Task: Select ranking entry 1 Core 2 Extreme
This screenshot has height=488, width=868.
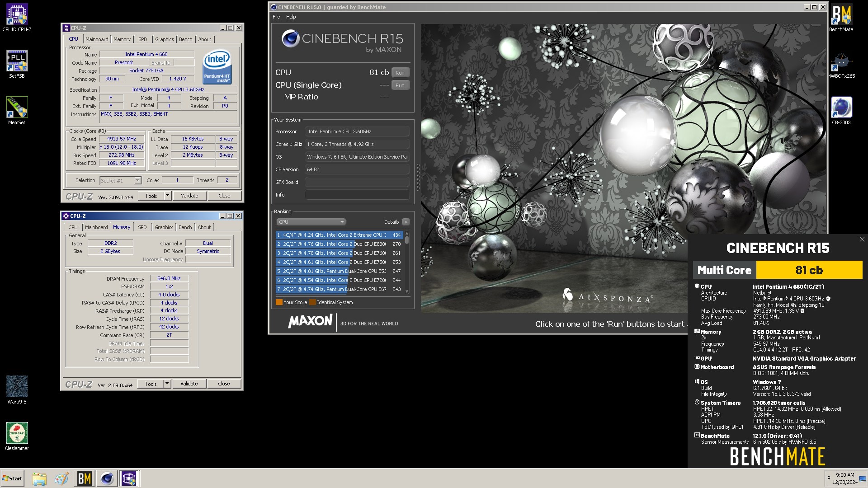Action: point(339,235)
